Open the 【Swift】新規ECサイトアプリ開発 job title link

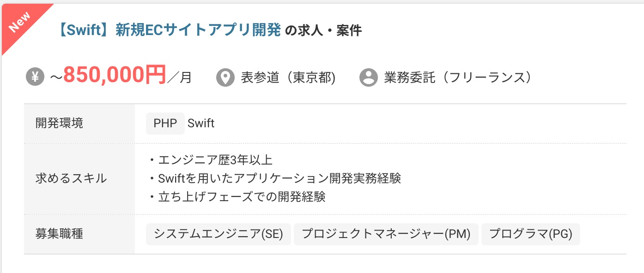coord(169,30)
